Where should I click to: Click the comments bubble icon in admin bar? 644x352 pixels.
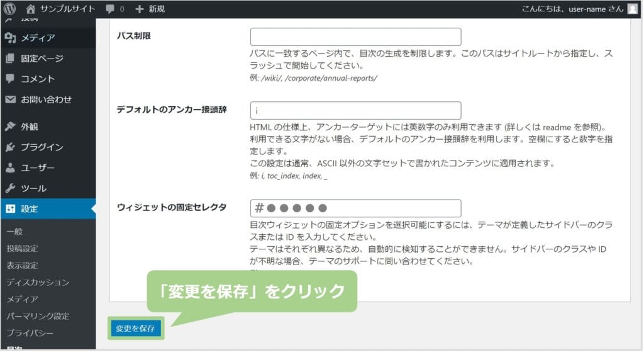point(111,9)
